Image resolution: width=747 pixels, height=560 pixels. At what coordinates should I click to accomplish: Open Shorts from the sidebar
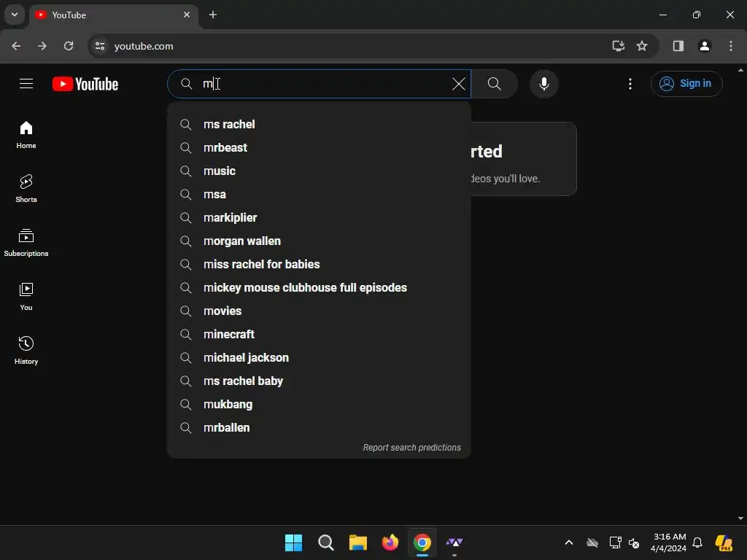tap(26, 189)
